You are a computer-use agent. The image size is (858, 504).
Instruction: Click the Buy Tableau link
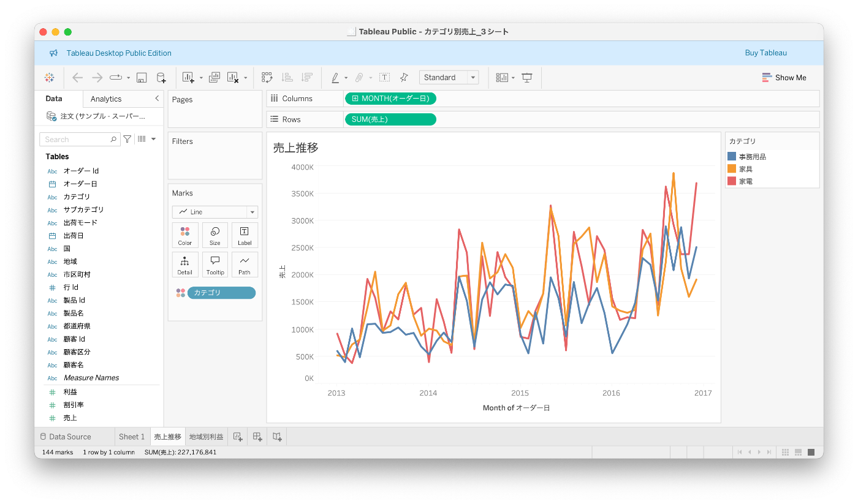click(x=765, y=53)
